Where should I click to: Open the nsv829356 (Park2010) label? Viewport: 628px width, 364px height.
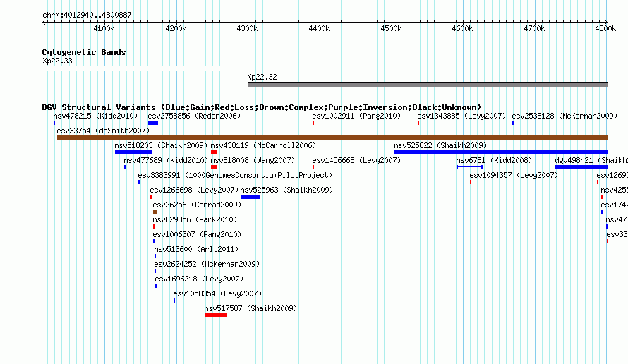(195, 219)
